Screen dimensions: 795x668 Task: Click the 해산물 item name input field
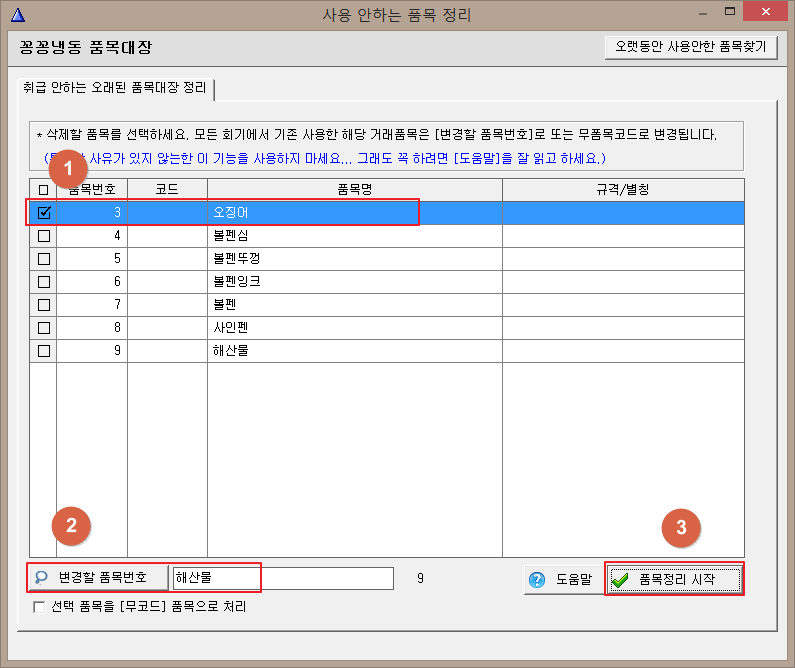(283, 578)
